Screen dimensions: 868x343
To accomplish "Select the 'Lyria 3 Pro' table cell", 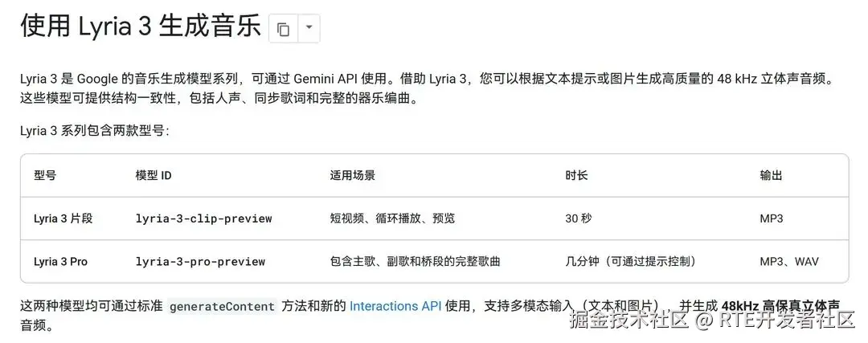I will pyautogui.click(x=61, y=262).
